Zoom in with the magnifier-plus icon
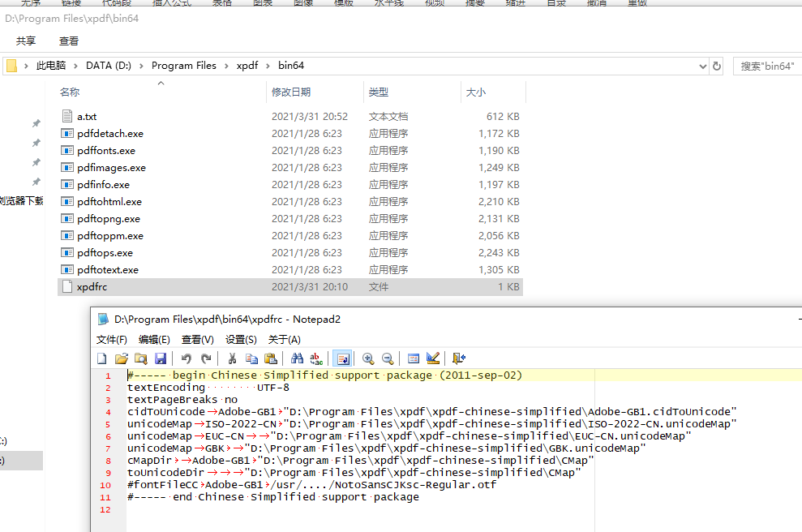This screenshot has height=532, width=802. click(x=367, y=358)
